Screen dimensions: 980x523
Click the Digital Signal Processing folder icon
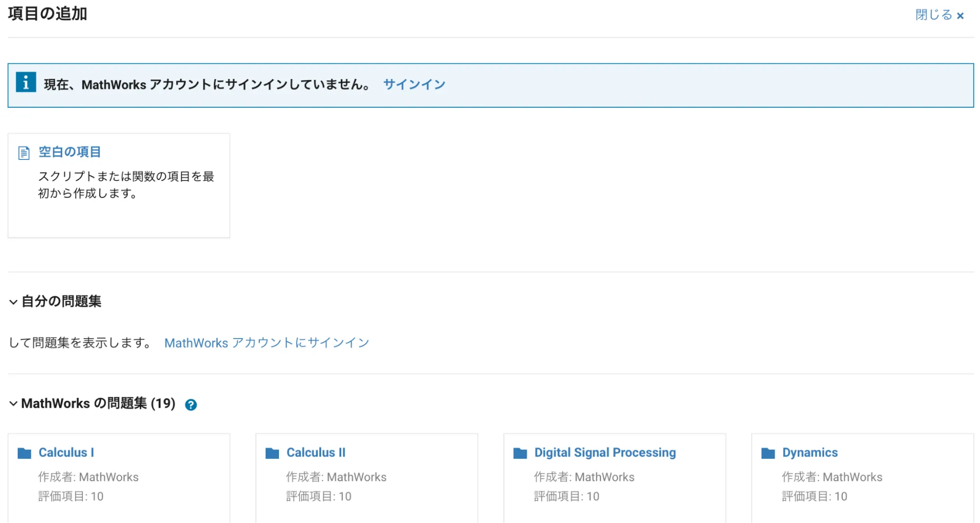click(x=520, y=453)
